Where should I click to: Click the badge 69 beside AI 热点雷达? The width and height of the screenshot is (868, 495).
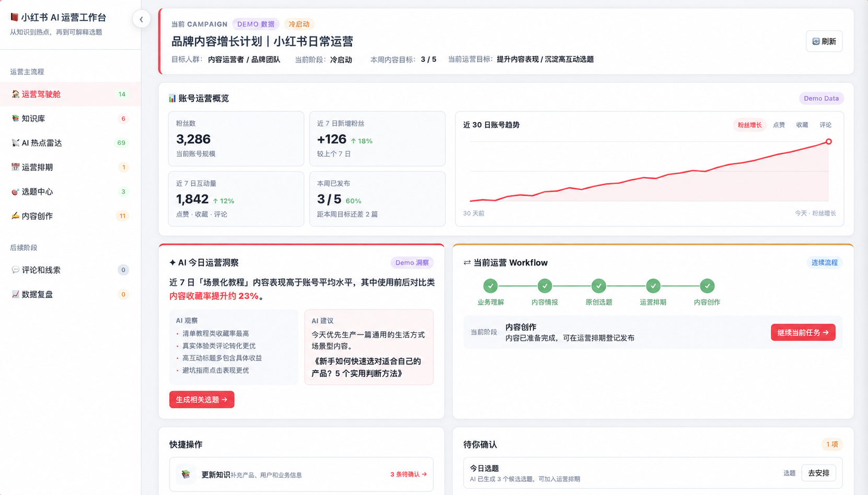[x=121, y=143]
